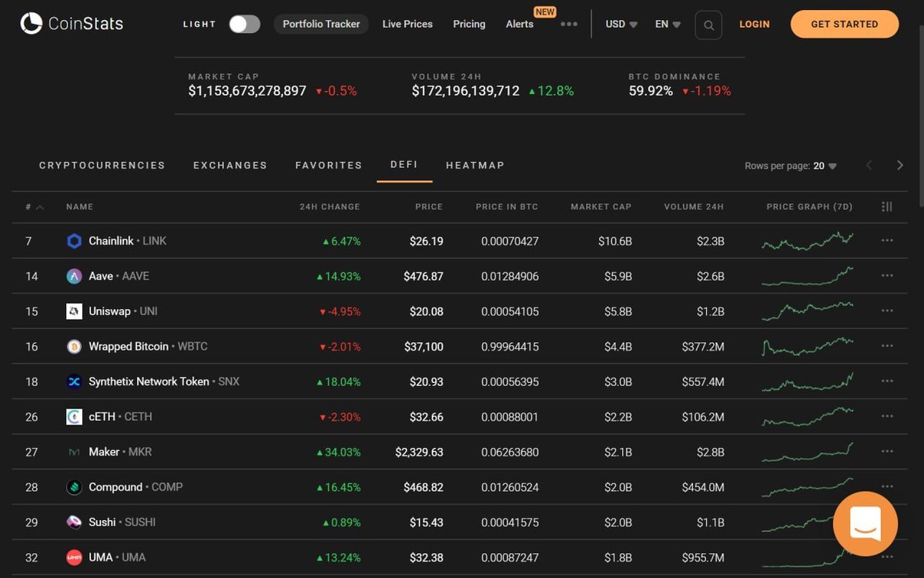Click the Wrapped Bitcoin coin icon
924x578 pixels.
pos(74,347)
